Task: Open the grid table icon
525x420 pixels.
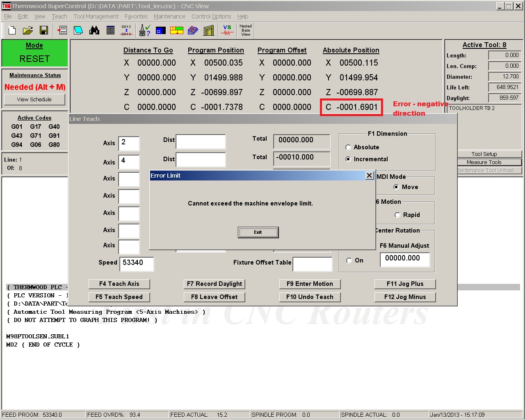Action: coord(110,30)
